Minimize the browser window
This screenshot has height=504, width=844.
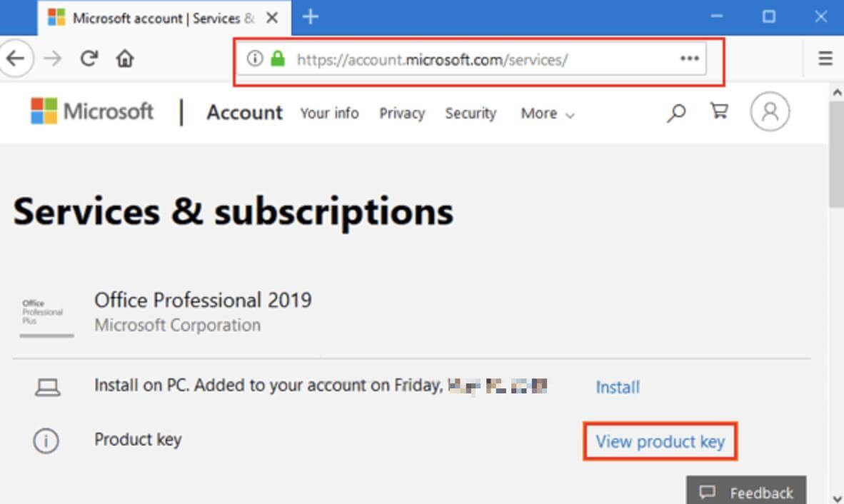coord(716,16)
